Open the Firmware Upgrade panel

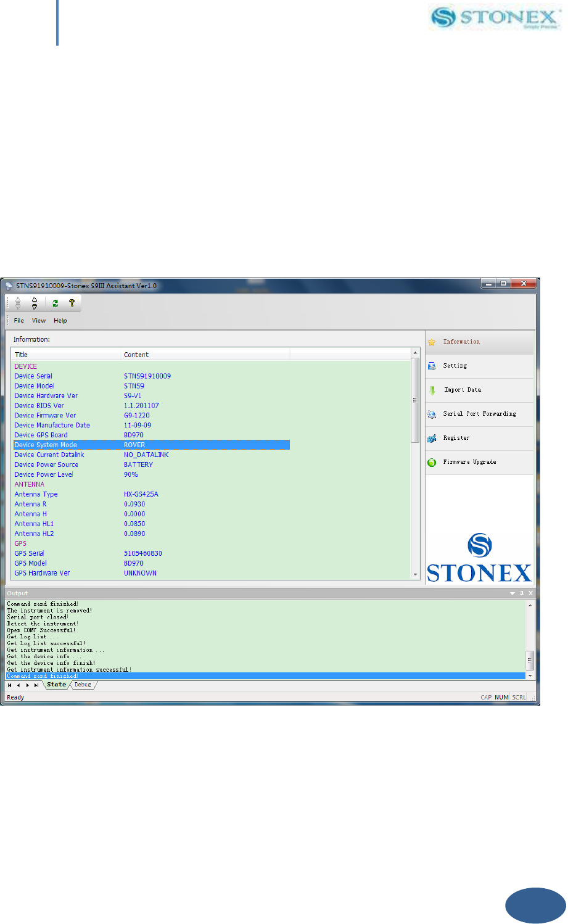(479, 463)
